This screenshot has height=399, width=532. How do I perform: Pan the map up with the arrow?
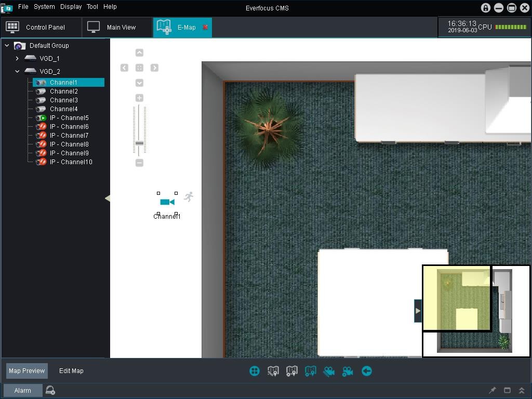tap(139, 52)
